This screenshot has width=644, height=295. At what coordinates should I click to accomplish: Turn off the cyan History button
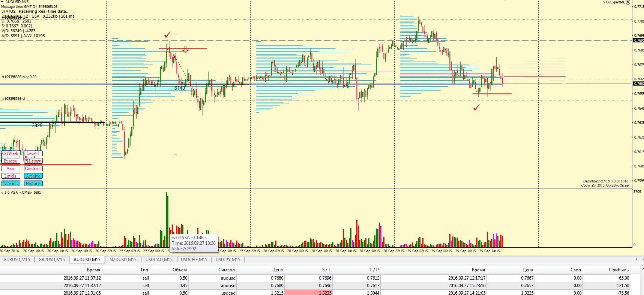coord(33,183)
